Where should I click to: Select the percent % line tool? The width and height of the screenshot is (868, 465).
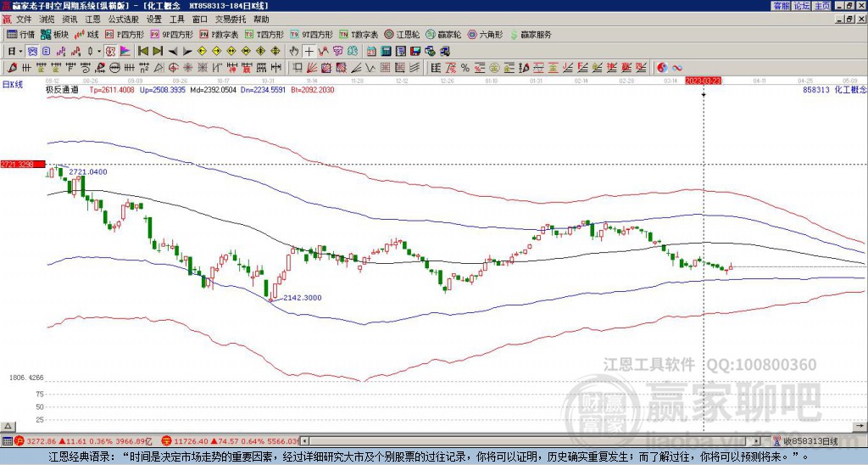[x=465, y=68]
